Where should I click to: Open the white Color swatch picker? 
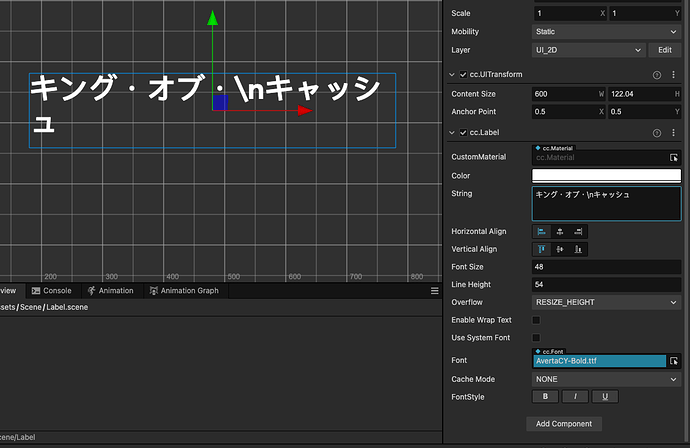tap(607, 176)
